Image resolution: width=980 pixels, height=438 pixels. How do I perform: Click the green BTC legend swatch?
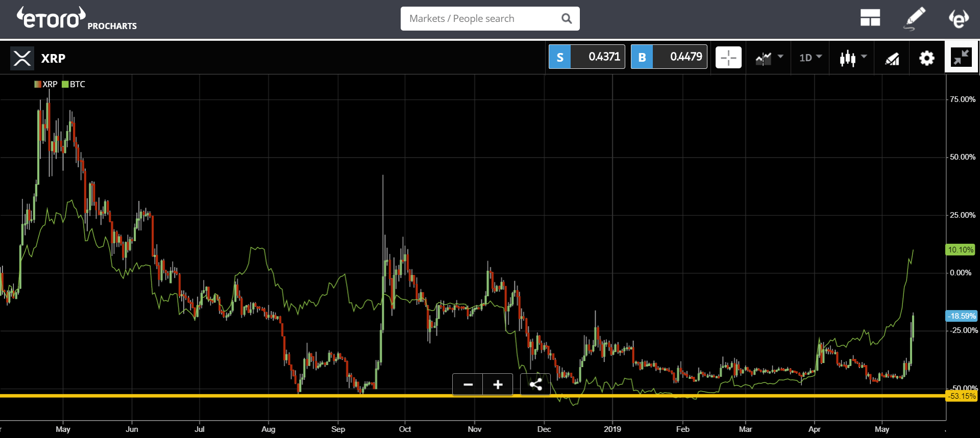[x=65, y=85]
